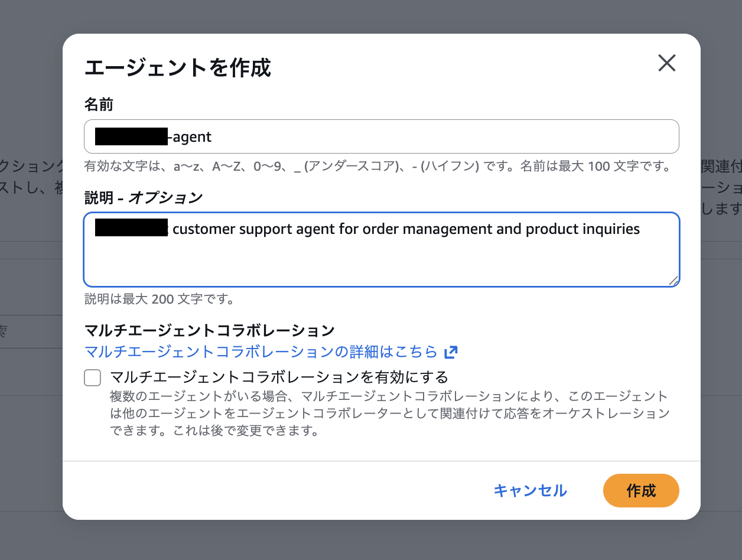Focus the 名前 name input field

pyautogui.click(x=382, y=136)
